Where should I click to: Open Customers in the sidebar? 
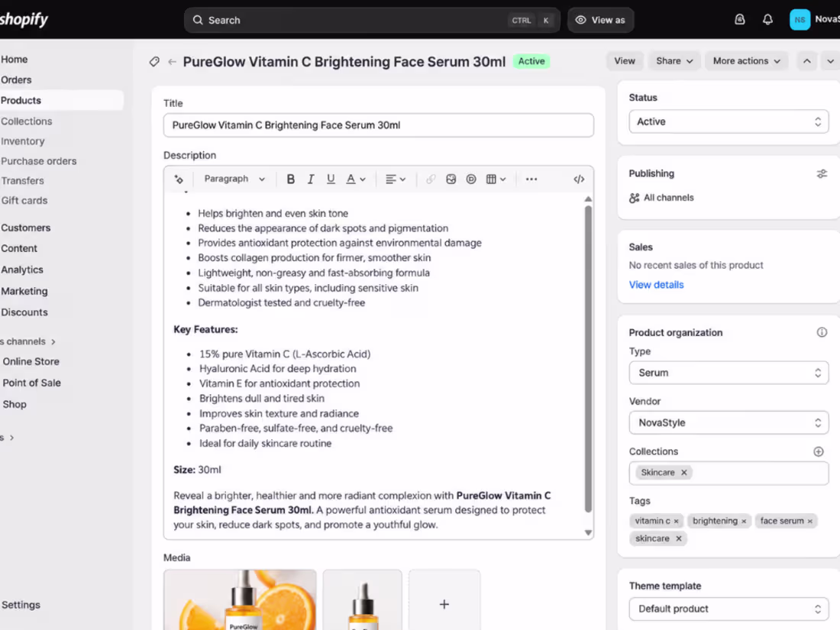(x=26, y=228)
